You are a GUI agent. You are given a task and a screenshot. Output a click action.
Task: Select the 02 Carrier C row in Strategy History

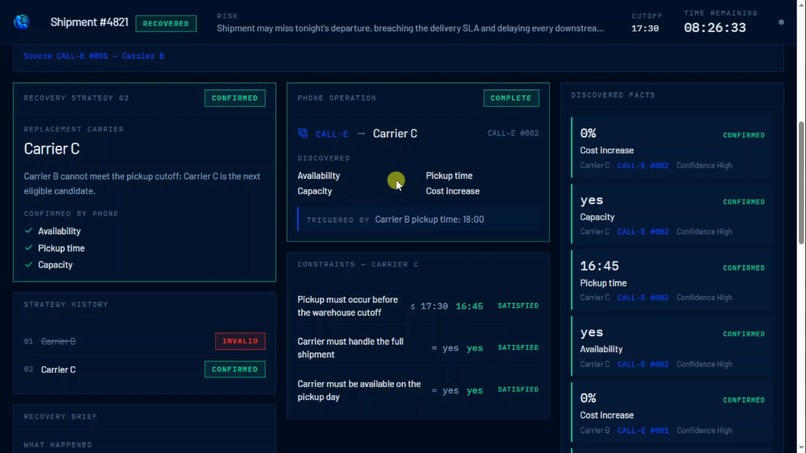pos(144,369)
